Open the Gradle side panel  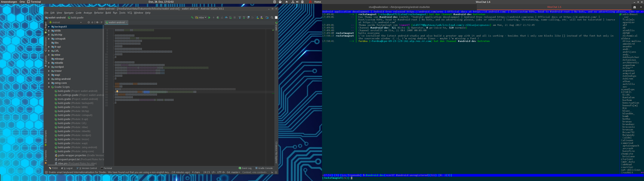click(x=276, y=26)
